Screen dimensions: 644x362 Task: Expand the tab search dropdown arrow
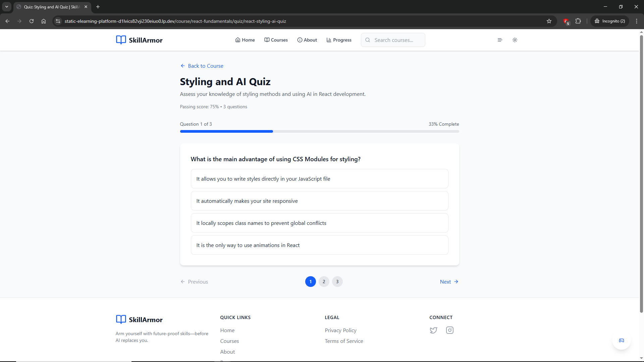pyautogui.click(x=7, y=7)
